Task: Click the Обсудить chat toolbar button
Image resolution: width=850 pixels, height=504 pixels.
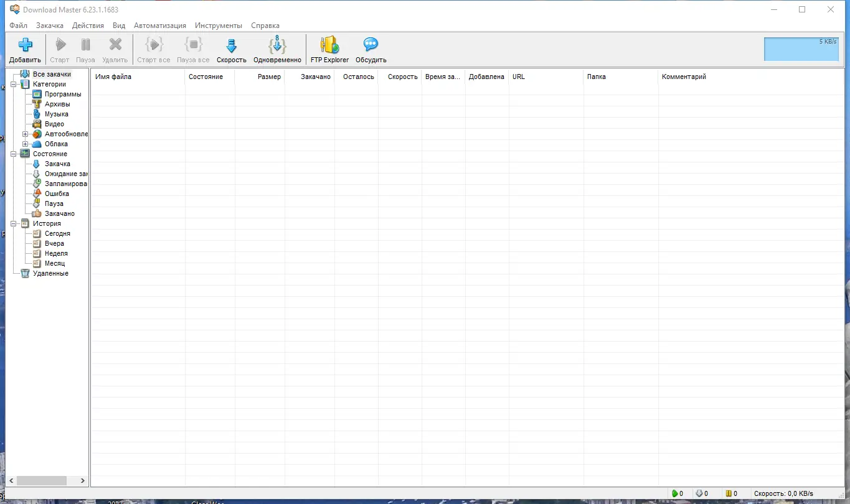Action: click(x=371, y=50)
